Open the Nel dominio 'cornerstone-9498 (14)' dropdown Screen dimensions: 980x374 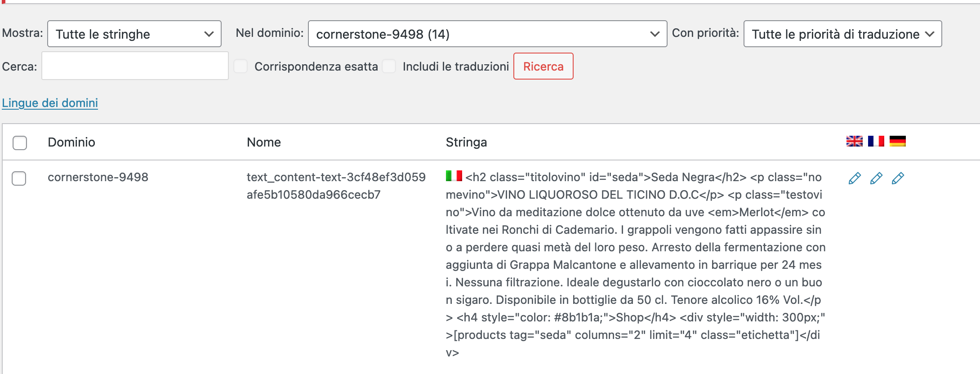[x=487, y=34]
